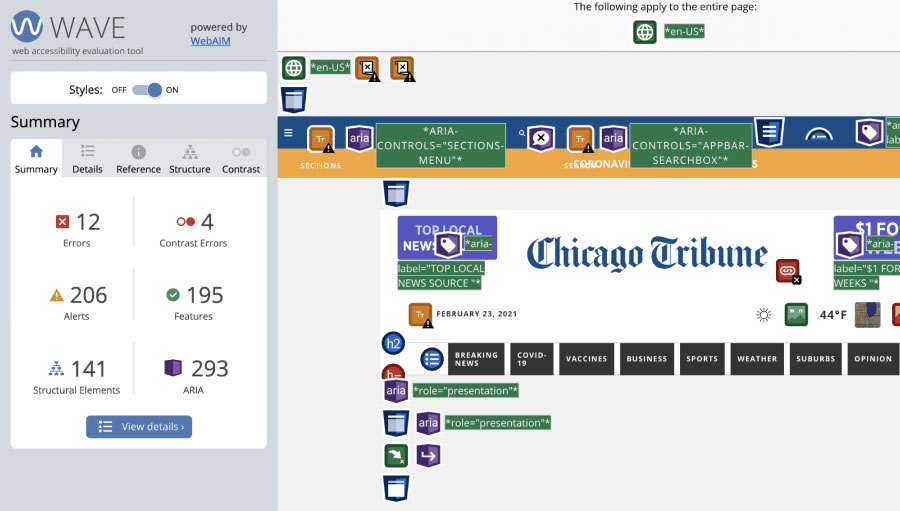This screenshot has height=511, width=900.
Task: Click the ARIA-CONTROLS appbar-searchbox label
Action: [x=690, y=146]
